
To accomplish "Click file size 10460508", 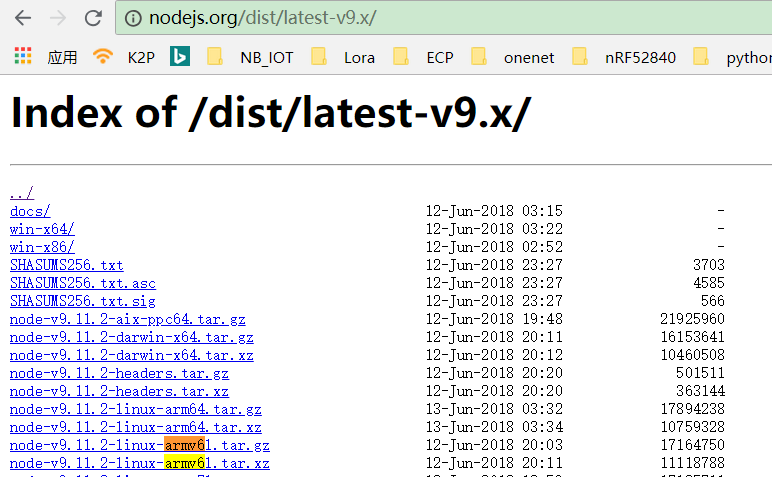I will coord(692,355).
